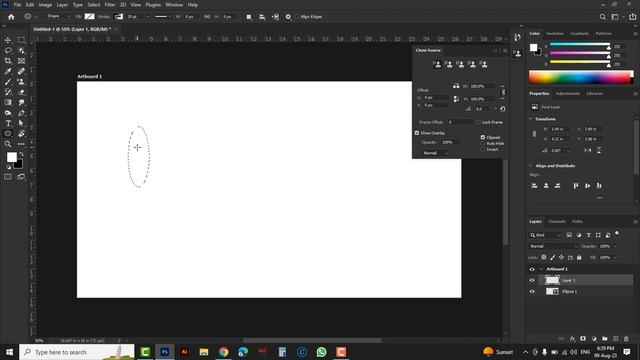Open the Filter menu

click(x=110, y=5)
